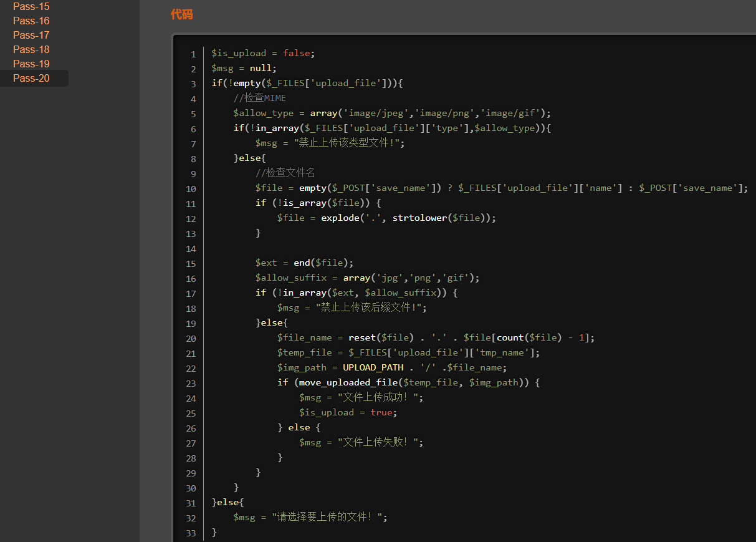Select Pass-17 from the level list
This screenshot has height=542, width=756.
[x=31, y=36]
